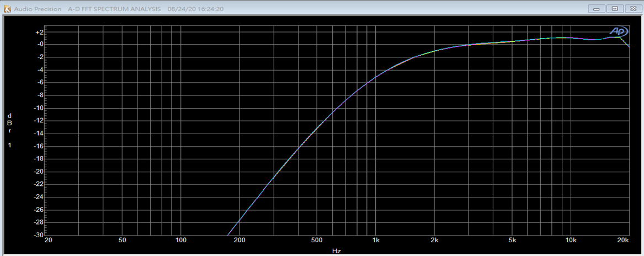
Task: Click the '500' frequency axis label
Action: pos(317,241)
